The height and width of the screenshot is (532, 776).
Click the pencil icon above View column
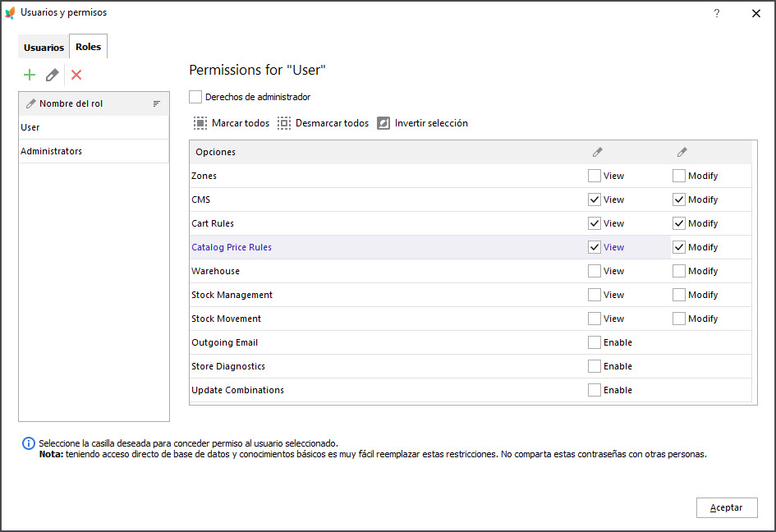597,152
